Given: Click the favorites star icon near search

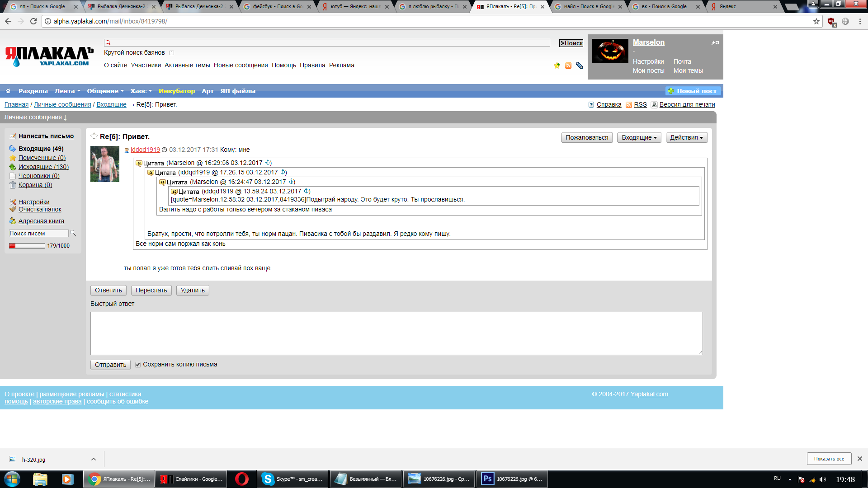Looking at the screenshot, I should [557, 66].
